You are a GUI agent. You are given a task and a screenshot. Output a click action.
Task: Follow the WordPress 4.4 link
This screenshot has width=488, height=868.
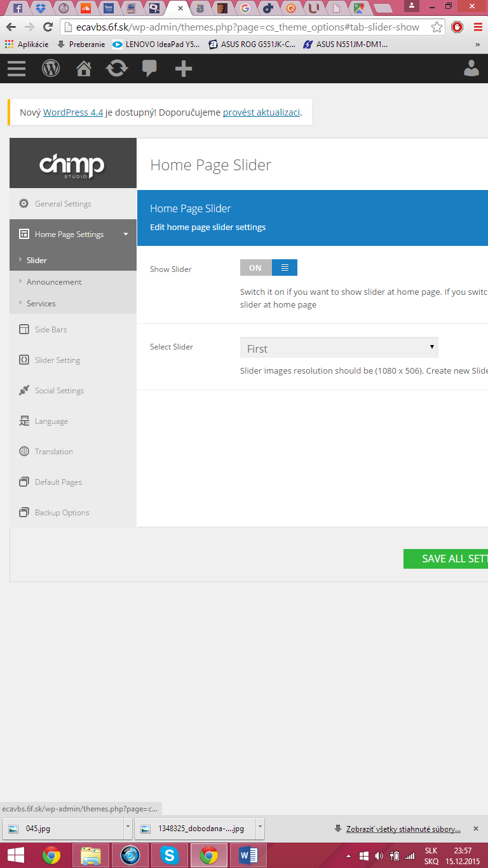coord(73,112)
